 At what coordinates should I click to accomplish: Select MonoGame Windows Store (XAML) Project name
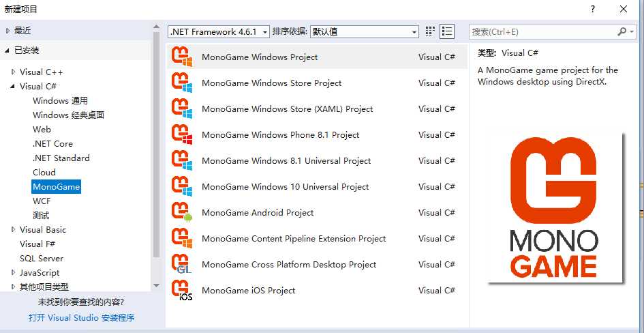tap(287, 109)
